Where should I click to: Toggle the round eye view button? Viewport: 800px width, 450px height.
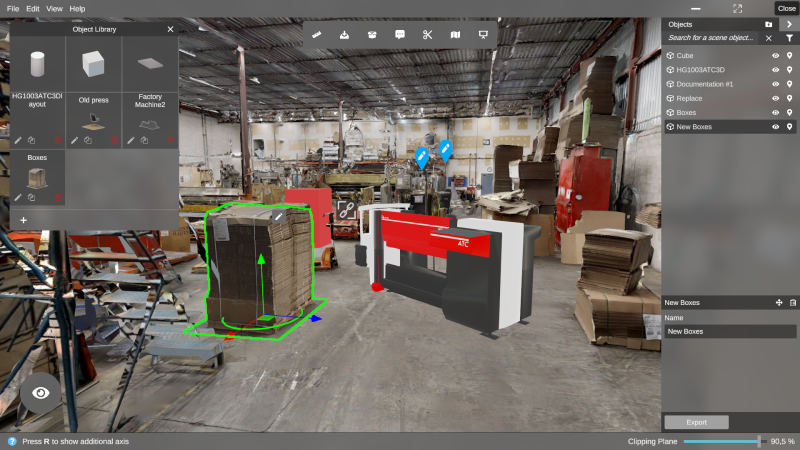pyautogui.click(x=41, y=393)
